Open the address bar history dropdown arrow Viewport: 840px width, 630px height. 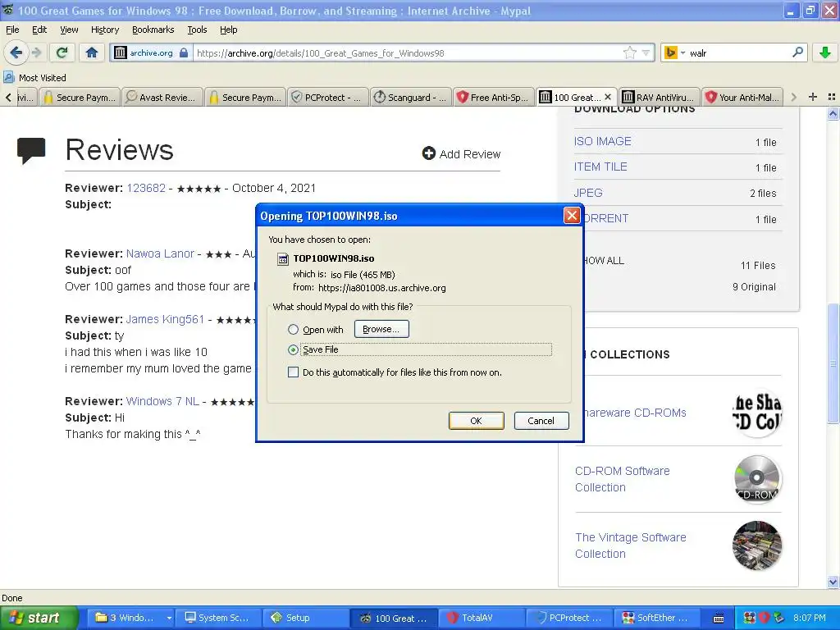coord(646,52)
